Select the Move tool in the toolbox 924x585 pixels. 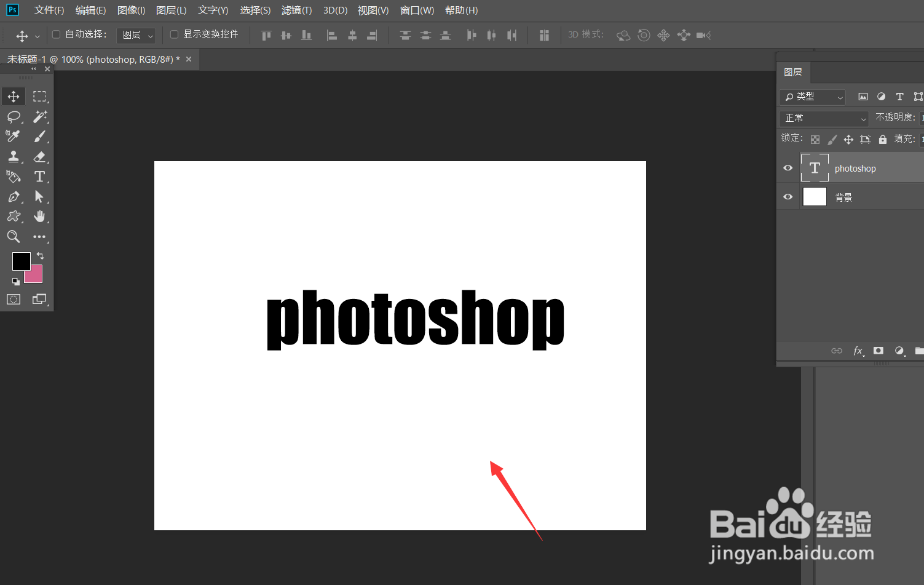[14, 97]
